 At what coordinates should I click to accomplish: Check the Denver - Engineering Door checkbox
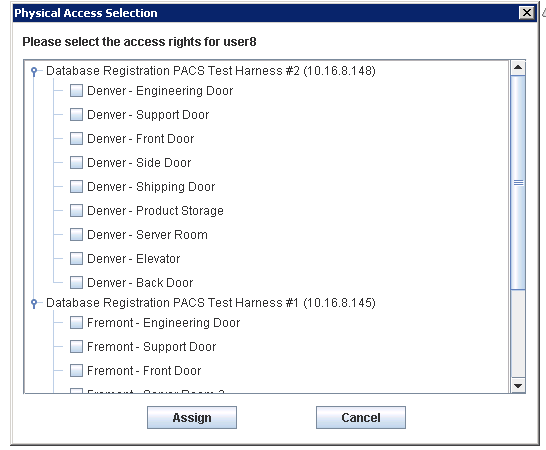click(x=76, y=91)
